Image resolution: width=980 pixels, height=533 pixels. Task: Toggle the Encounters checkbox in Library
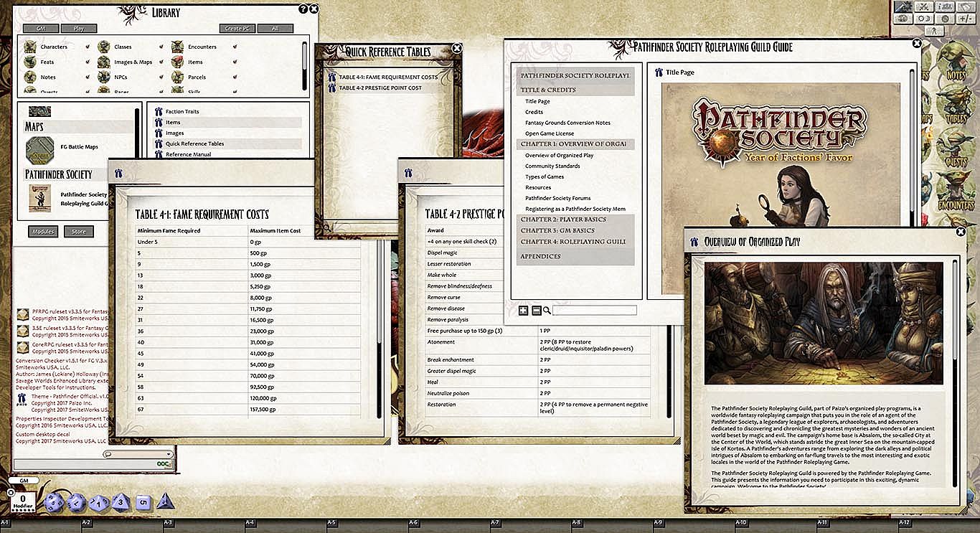coord(235,47)
